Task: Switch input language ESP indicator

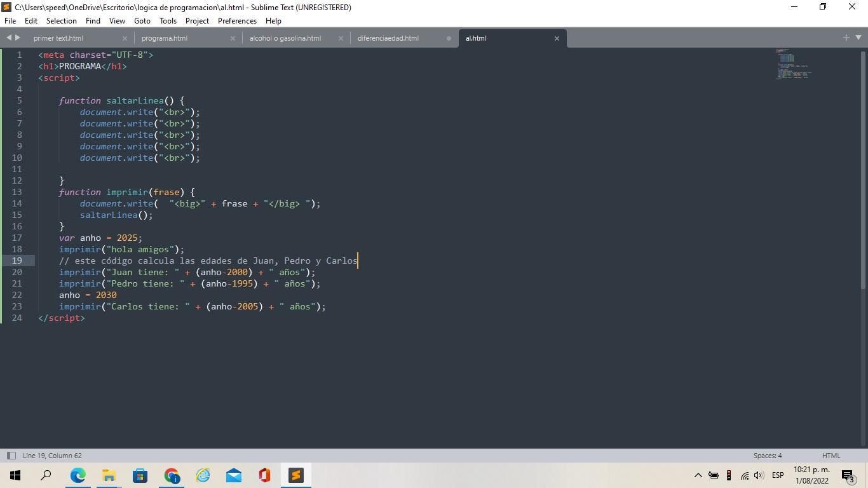Action: (x=778, y=475)
